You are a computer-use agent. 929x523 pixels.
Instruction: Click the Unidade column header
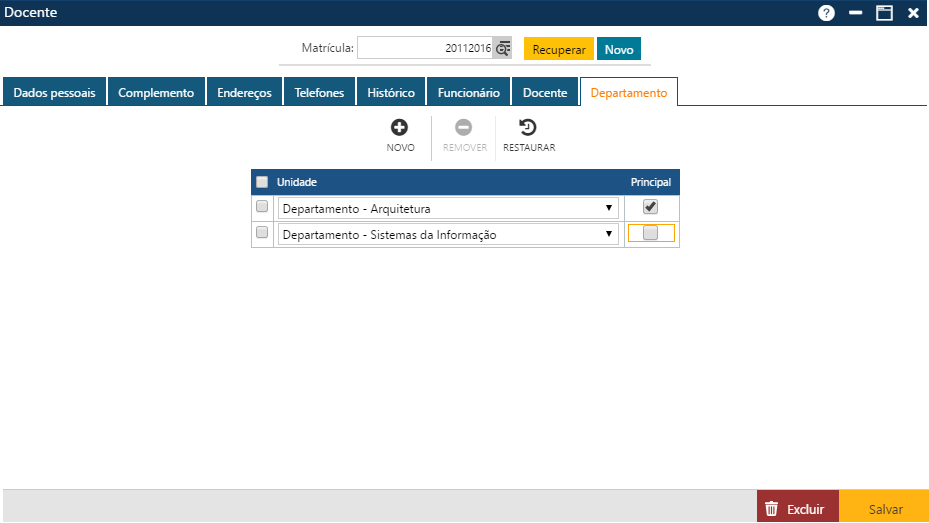[x=297, y=182]
